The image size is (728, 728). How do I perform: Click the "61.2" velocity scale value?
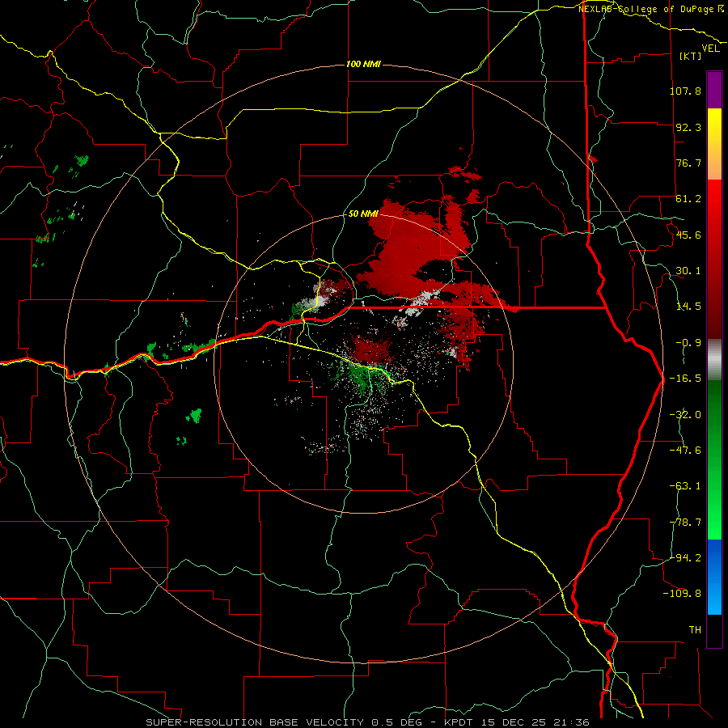688,199
